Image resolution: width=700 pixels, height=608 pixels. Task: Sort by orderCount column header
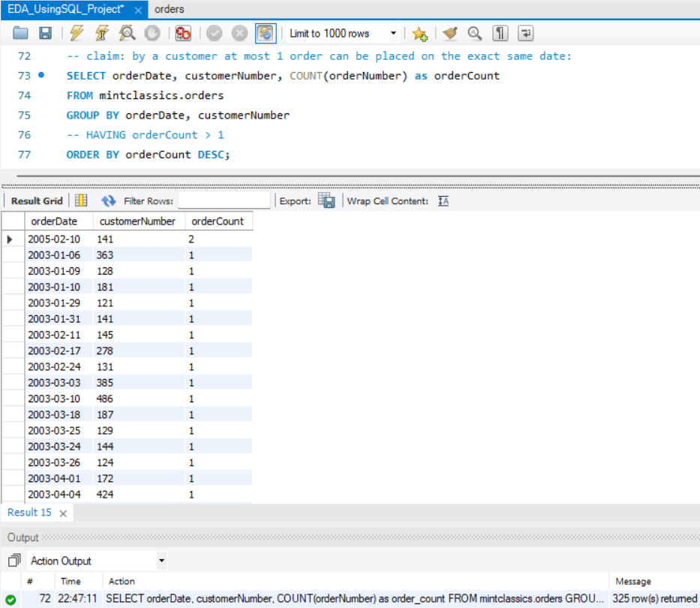click(x=219, y=221)
